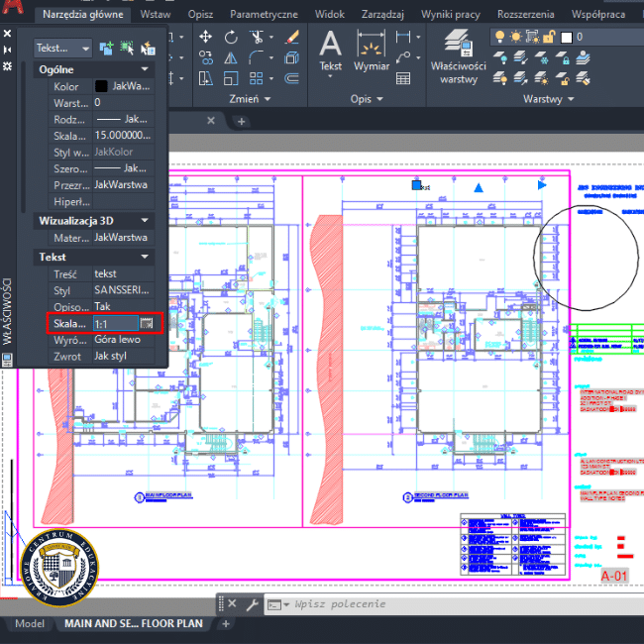Image resolution: width=644 pixels, height=644 pixels.
Task: Click Thaw All Layers icon
Action: (x=541, y=78)
